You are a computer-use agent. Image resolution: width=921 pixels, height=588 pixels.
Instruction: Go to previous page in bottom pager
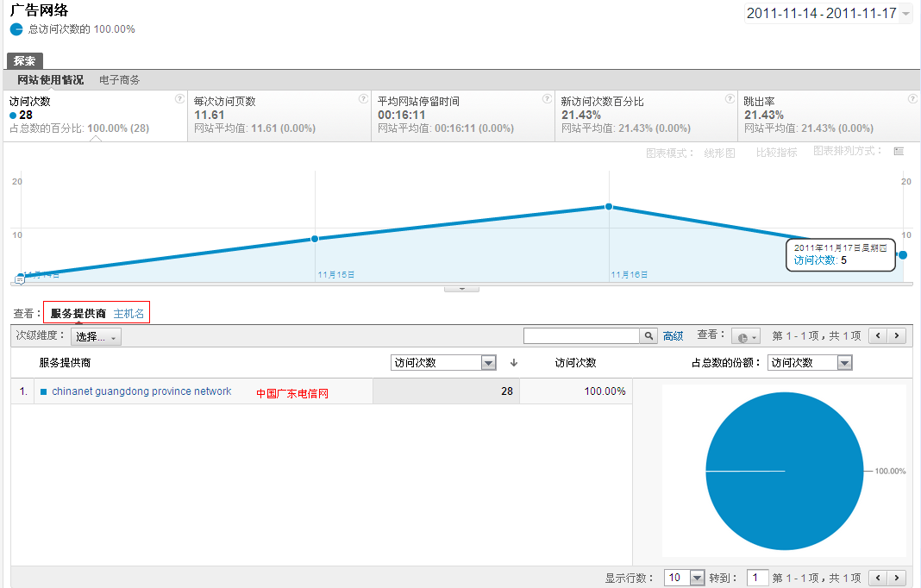click(x=878, y=578)
